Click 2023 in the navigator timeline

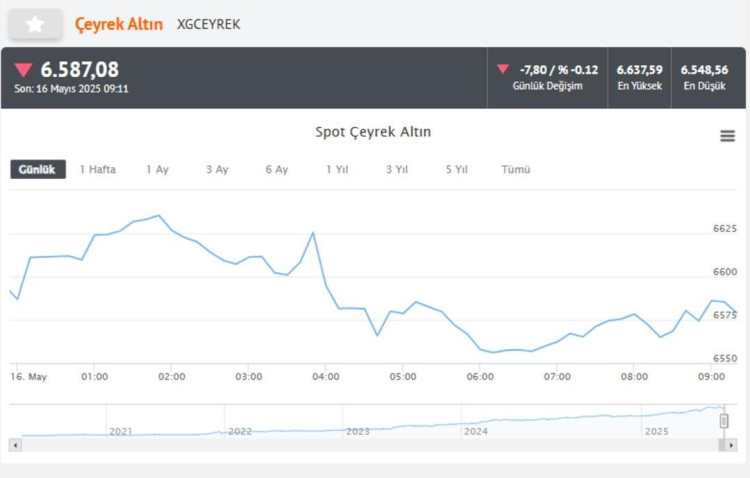click(358, 431)
